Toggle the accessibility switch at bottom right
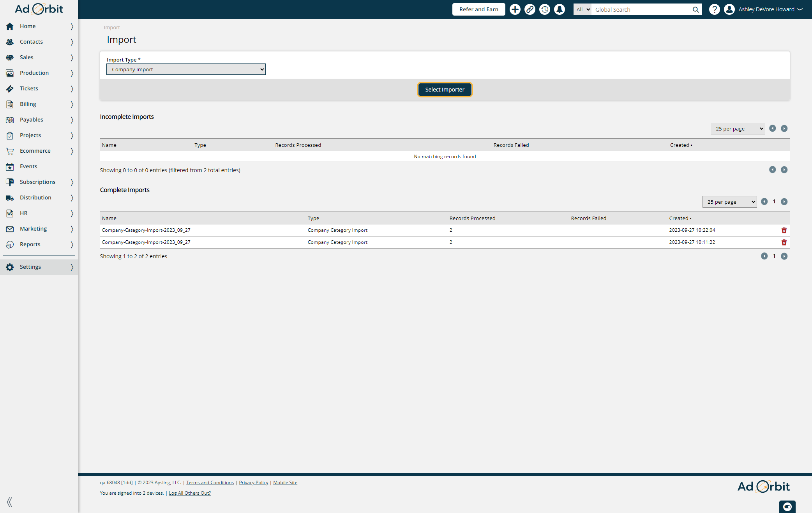Image resolution: width=812 pixels, height=513 pixels. pos(787,506)
